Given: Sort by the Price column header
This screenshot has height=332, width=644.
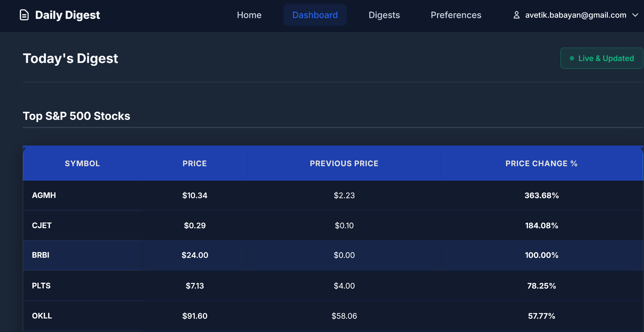Looking at the screenshot, I should tap(195, 163).
